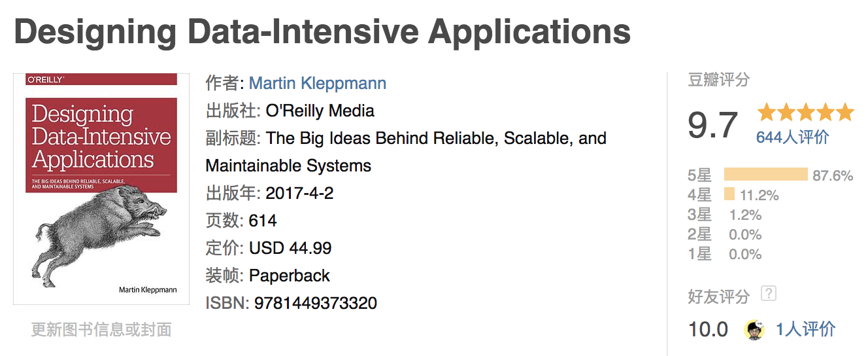Click the O'Reilly logo on the cover
This screenshot has width=868, height=356.
coord(44,80)
